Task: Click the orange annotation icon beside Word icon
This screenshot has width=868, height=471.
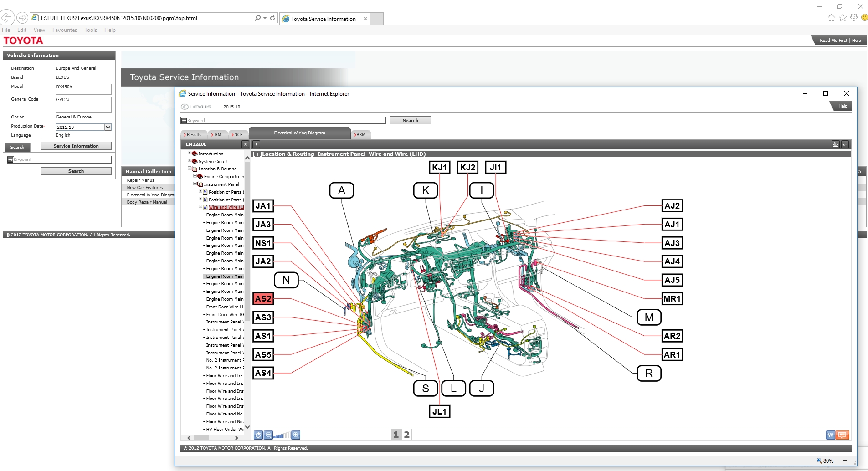Action: pos(842,435)
